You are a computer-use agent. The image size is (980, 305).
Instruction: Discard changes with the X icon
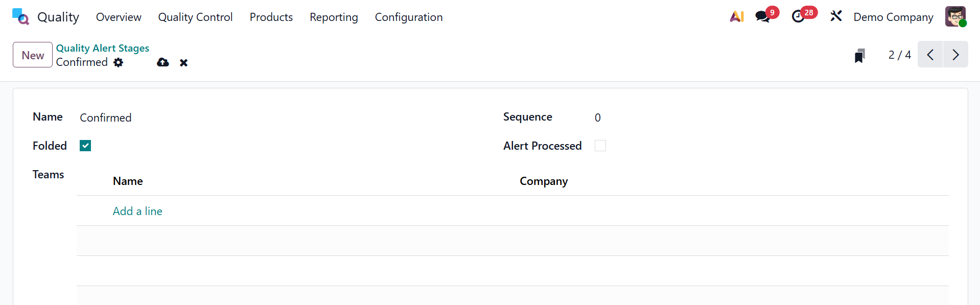point(184,63)
